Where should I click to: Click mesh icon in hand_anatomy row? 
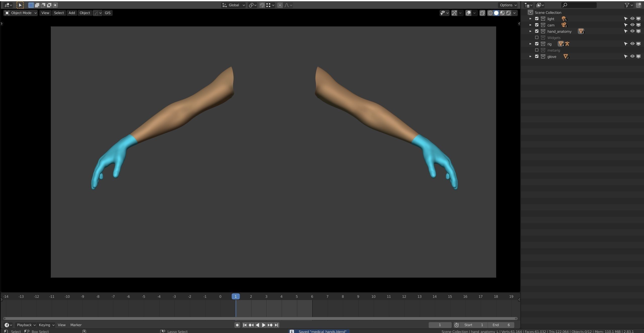(x=581, y=31)
